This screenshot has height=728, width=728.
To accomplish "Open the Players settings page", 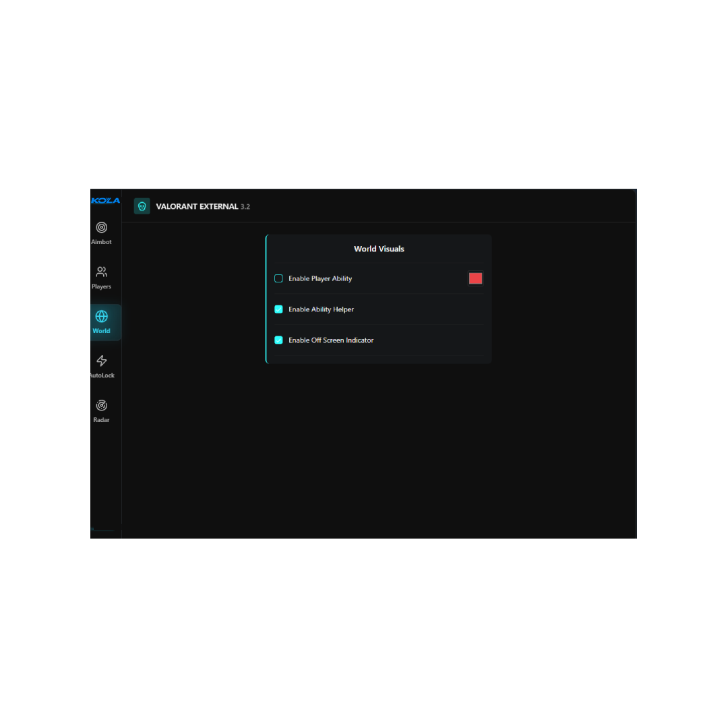I will coord(102,276).
